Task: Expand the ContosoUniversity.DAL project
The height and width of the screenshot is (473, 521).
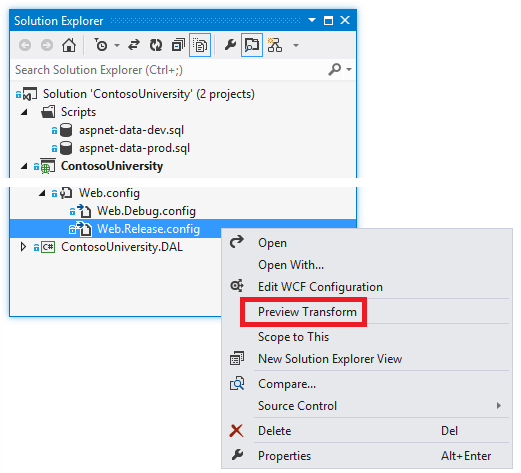Action: [23, 247]
